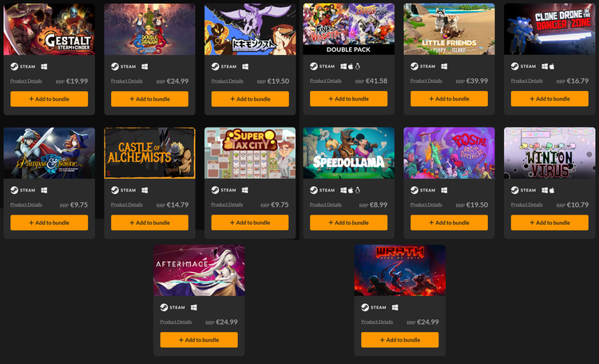Open Speedollama game cover image
The height and width of the screenshot is (364, 599).
point(349,153)
